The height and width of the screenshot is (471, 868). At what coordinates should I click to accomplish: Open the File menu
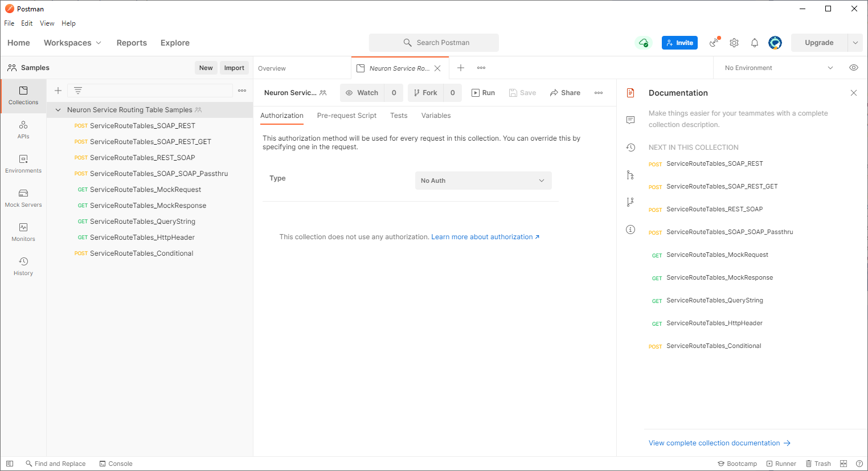(x=9, y=23)
